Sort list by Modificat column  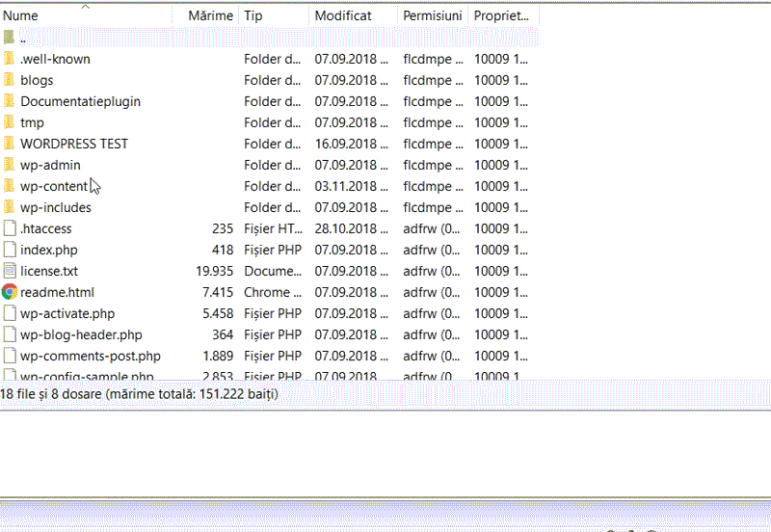(x=343, y=15)
